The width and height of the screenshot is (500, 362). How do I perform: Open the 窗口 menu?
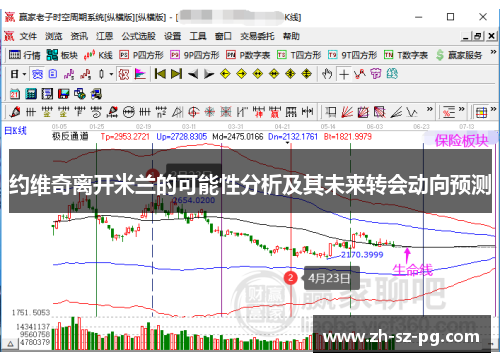(x=223, y=36)
